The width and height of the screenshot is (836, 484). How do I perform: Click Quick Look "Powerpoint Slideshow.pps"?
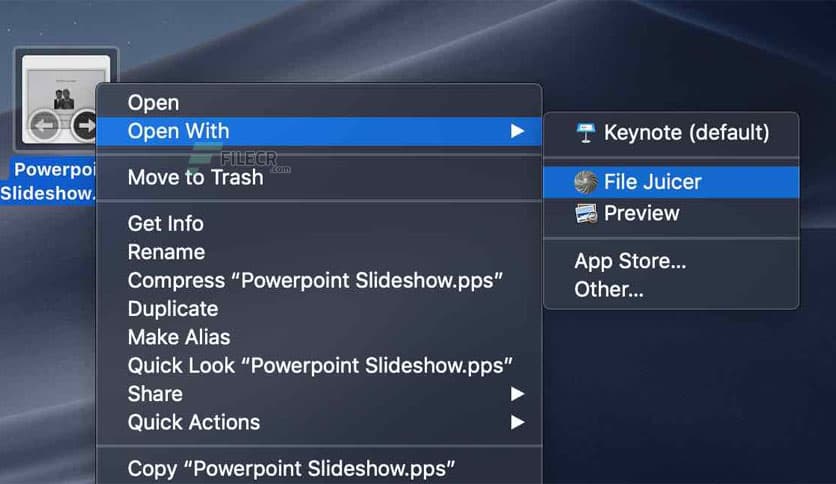coord(319,366)
